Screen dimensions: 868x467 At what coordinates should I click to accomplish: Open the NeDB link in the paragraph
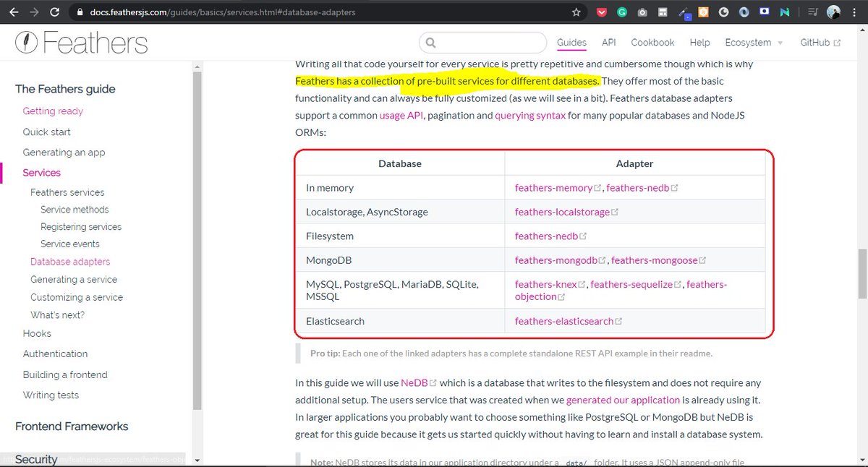(418, 382)
